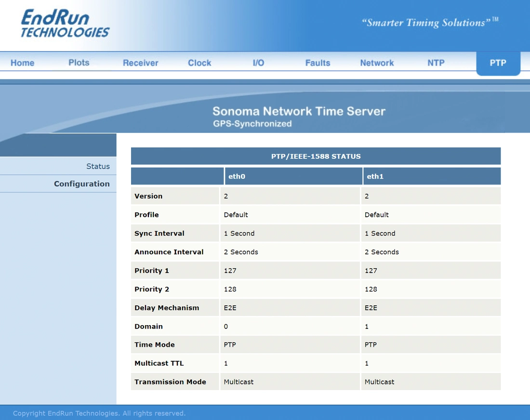Select eth0 Priority 2 value 128
The image size is (530, 420).
pyautogui.click(x=230, y=289)
